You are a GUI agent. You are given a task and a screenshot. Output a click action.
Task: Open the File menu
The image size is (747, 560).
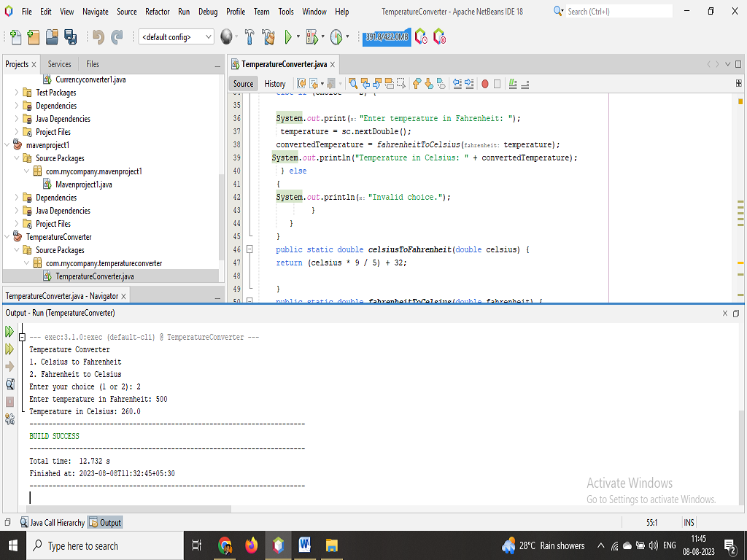tap(27, 12)
